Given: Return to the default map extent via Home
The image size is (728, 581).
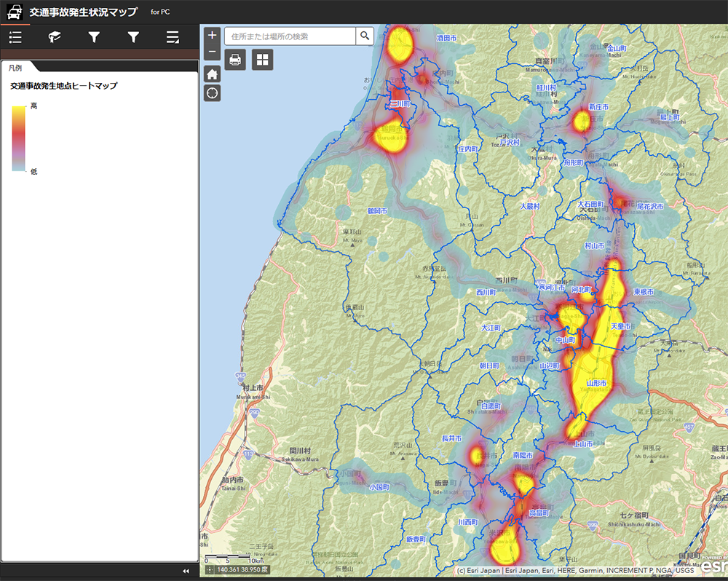Looking at the screenshot, I should [212, 74].
